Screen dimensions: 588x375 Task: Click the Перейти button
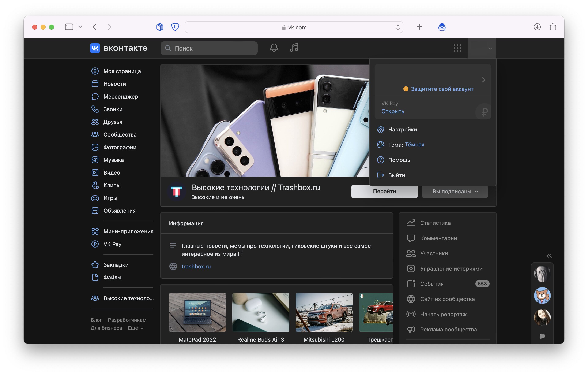[384, 192]
